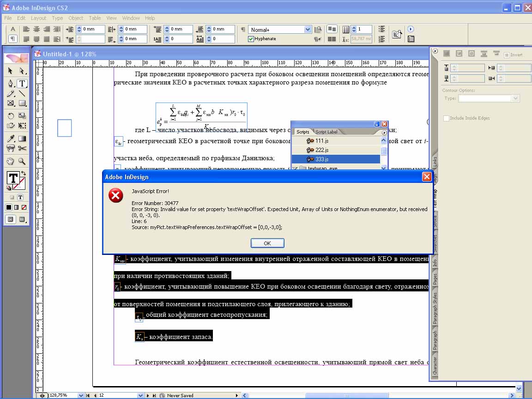Select No Text Wrap icon
The image size is (532, 399).
point(447,53)
